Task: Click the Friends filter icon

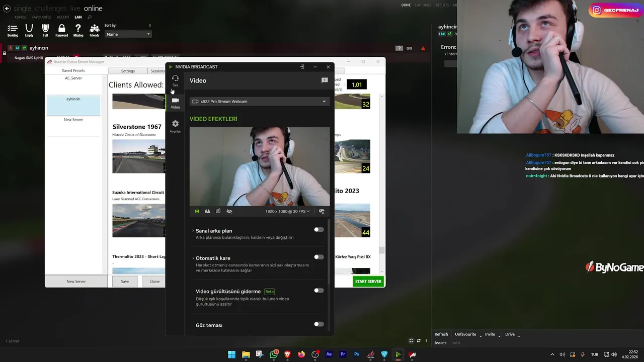Action: coord(94,31)
